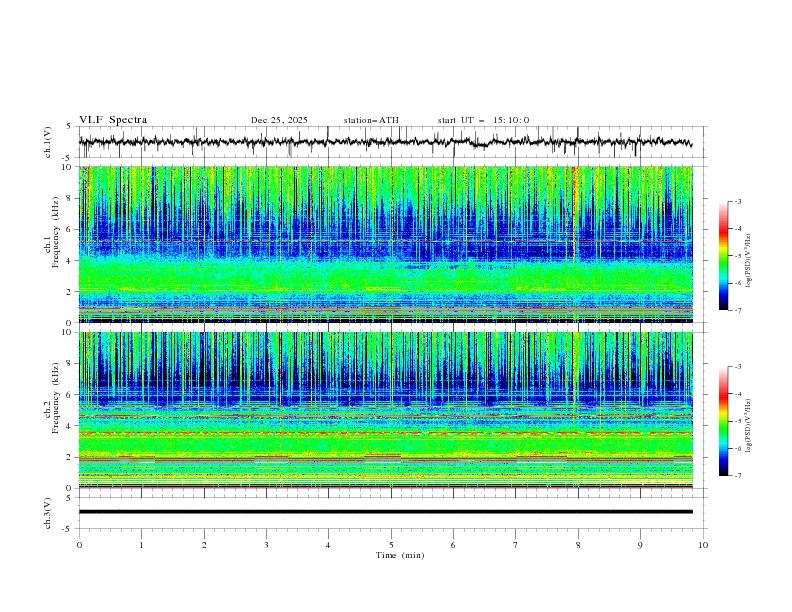The image size is (792, 612).
Task: Click the ch.1 "Frequency (kHz)" axis label
Action: coord(56,233)
